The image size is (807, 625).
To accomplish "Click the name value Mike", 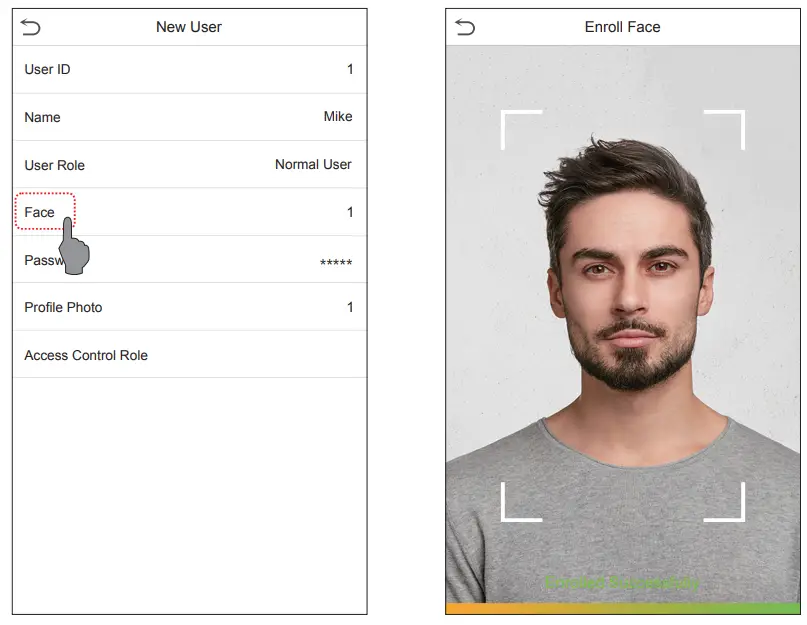I will click(x=338, y=116).
